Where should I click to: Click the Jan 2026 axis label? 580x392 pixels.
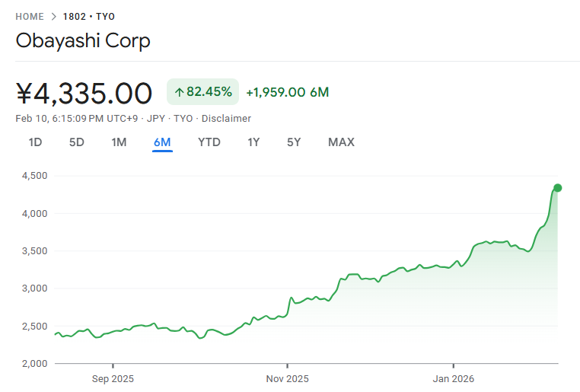(454, 378)
